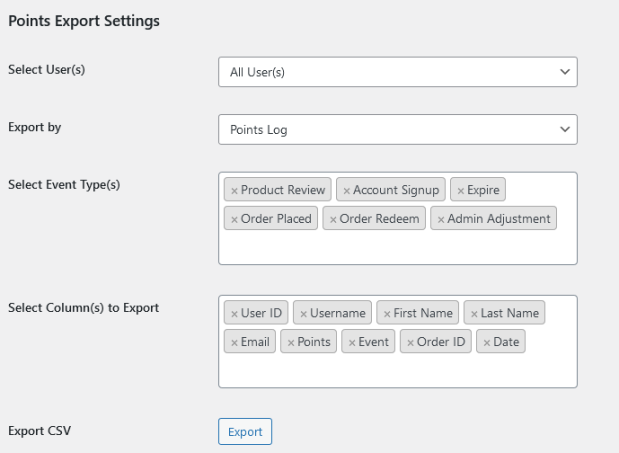Remove the Order Placed event tag
The width and height of the screenshot is (619, 453).
click(234, 219)
